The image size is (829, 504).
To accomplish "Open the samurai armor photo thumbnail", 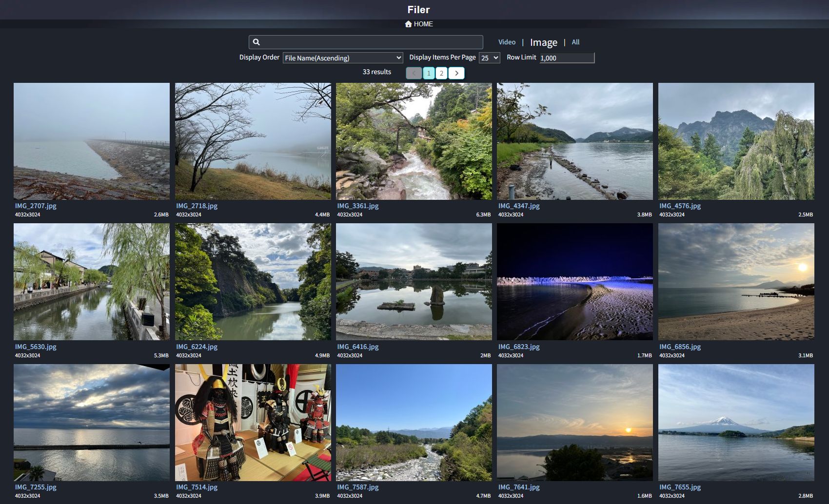I will 253,422.
